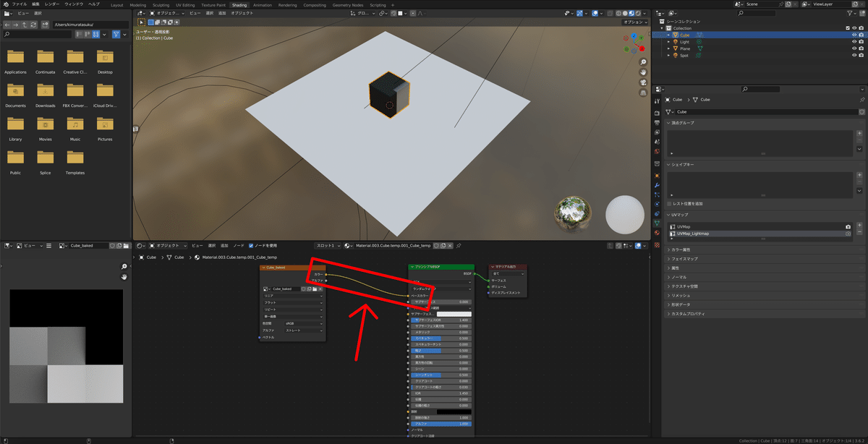This screenshot has width=868, height=444.
Task: Go back in file browser navigation
Action: tap(7, 25)
